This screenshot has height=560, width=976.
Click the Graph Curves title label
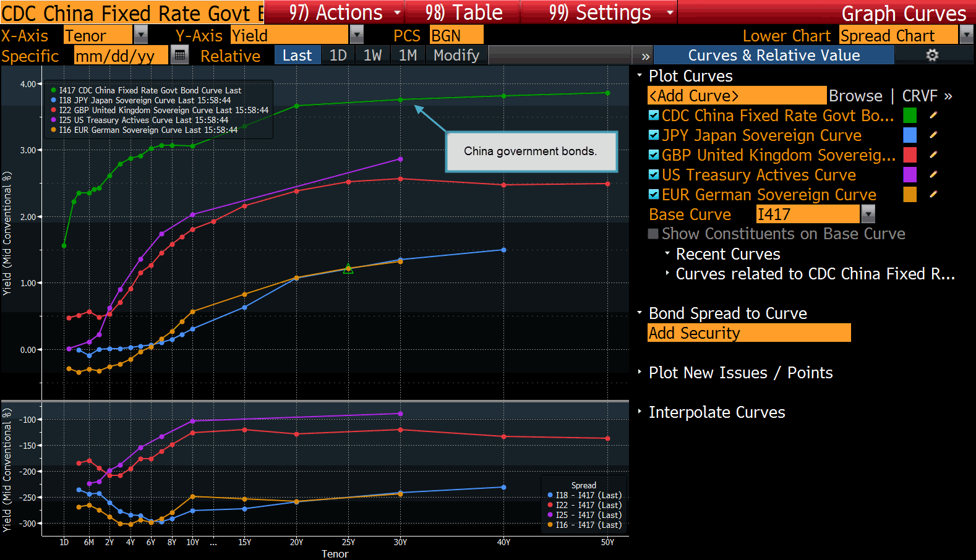[904, 13]
